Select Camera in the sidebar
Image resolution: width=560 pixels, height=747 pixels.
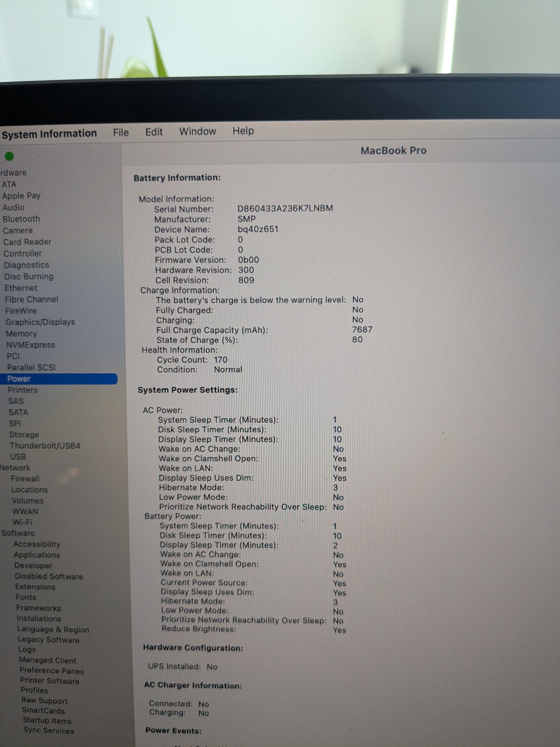click(18, 230)
